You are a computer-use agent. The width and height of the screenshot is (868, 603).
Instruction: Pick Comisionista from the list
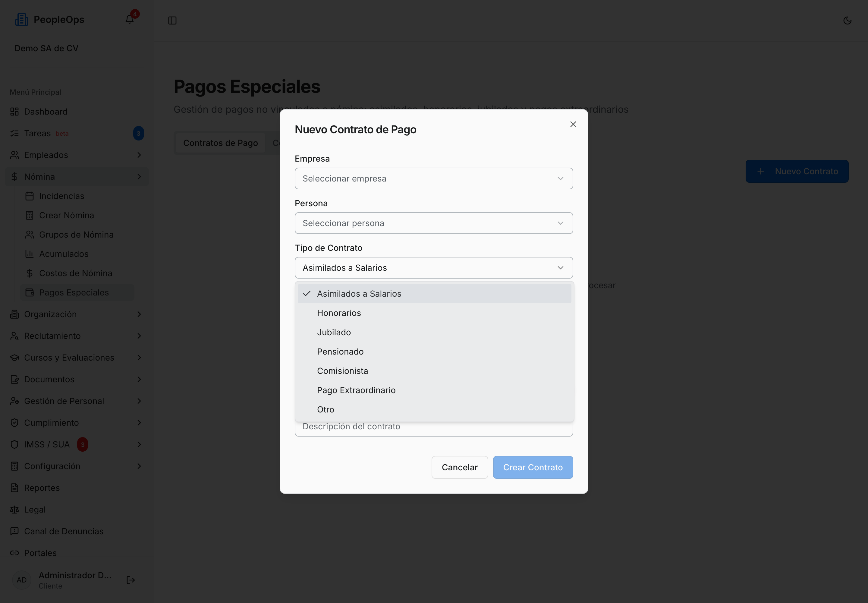point(434,371)
